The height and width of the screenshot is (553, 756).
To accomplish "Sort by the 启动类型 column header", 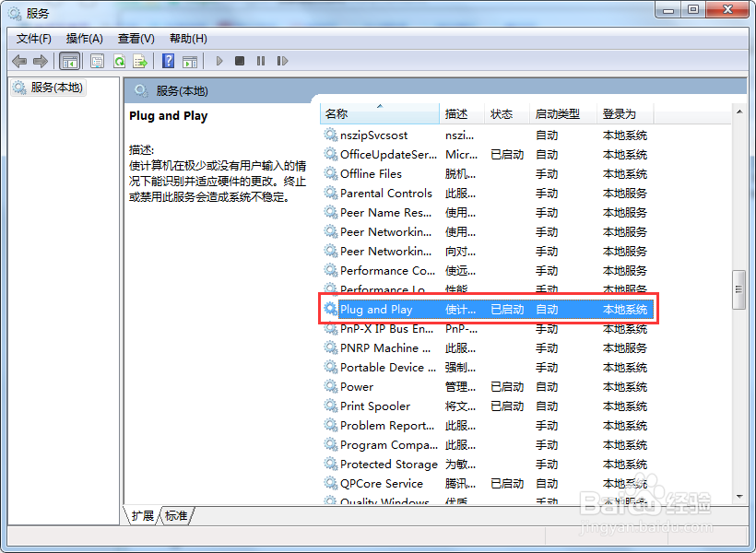I will point(563,113).
